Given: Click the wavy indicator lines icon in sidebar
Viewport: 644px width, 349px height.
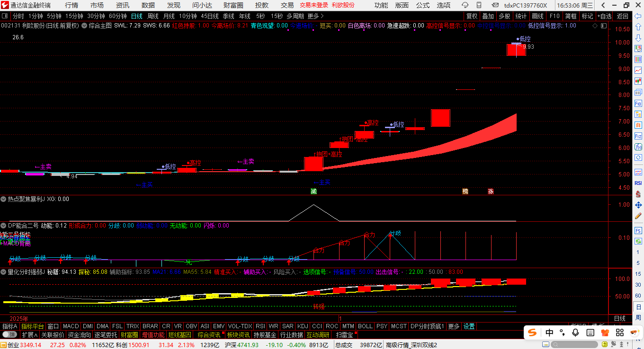Looking at the screenshot, I should (x=638, y=171).
